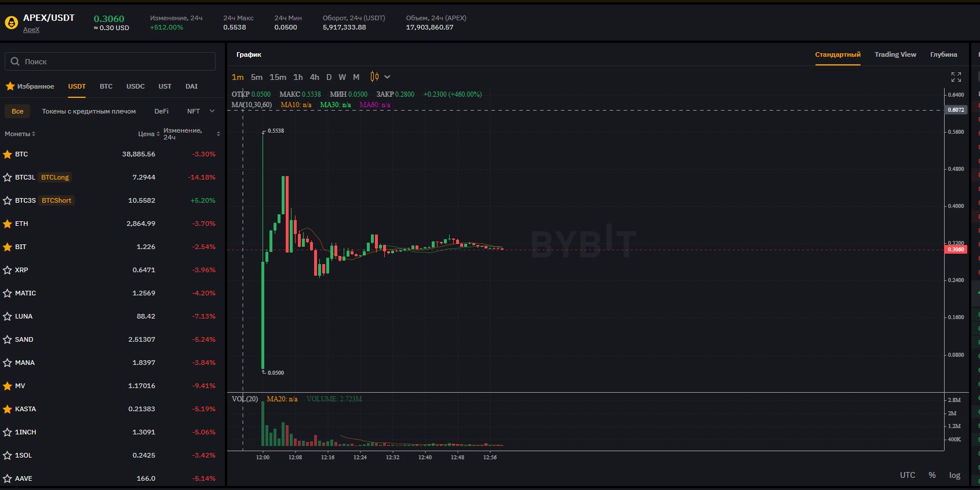The height and width of the screenshot is (490, 980).
Task: Toggle favorite star for LUNA
Action: (x=8, y=316)
